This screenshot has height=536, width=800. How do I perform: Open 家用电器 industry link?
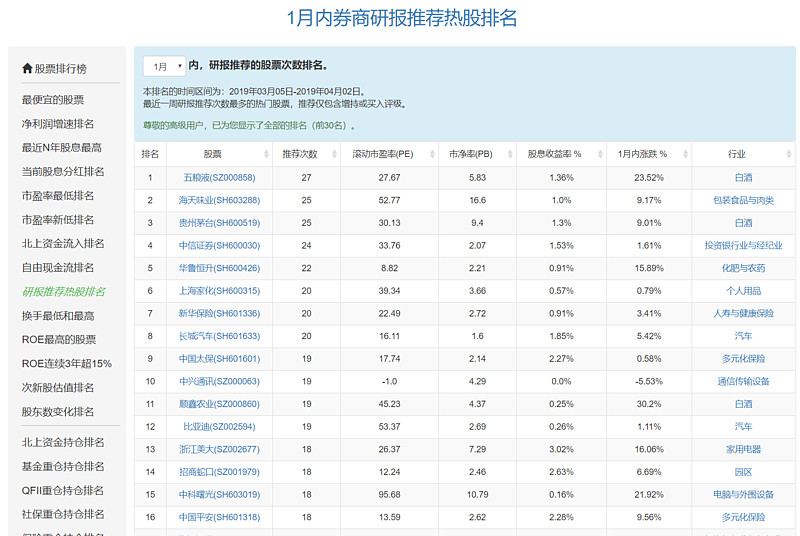[x=743, y=449]
